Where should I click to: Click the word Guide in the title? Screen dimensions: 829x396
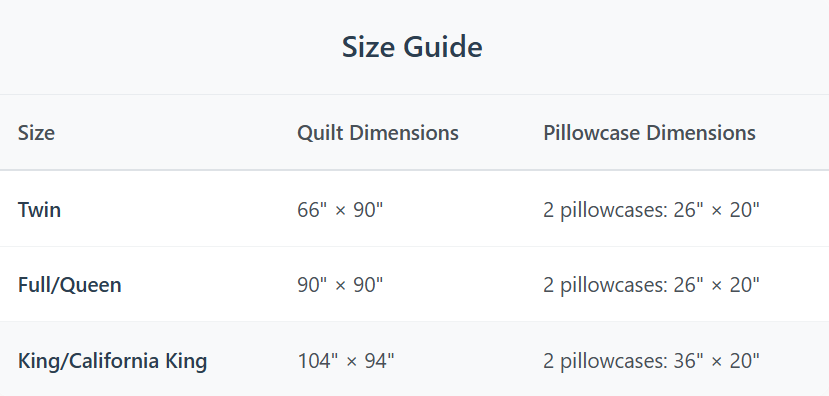coord(443,47)
